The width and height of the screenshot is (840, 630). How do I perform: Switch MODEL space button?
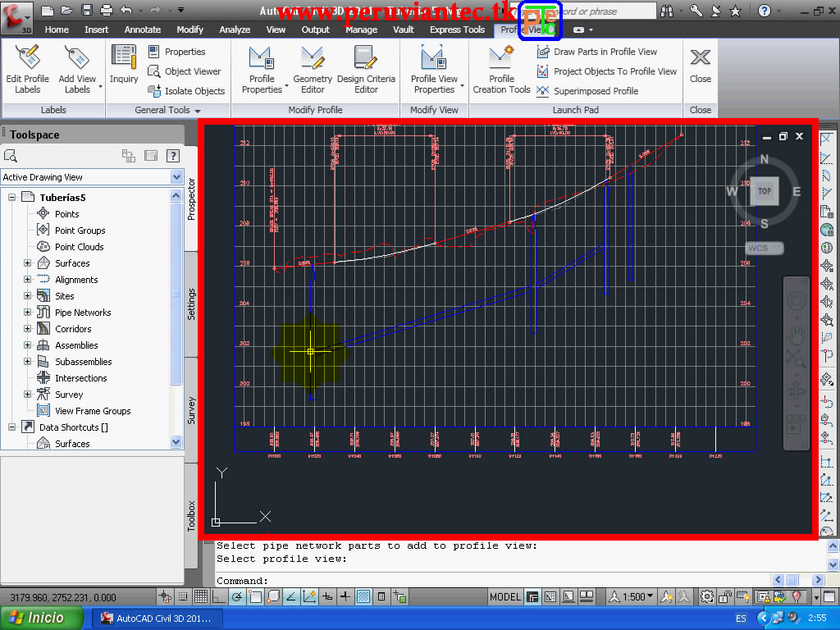point(504,597)
